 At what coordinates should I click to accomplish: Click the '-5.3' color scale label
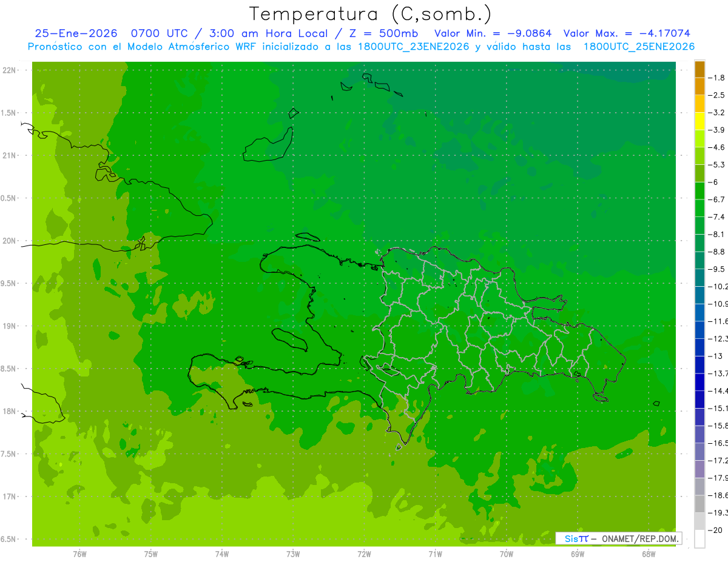(716, 165)
